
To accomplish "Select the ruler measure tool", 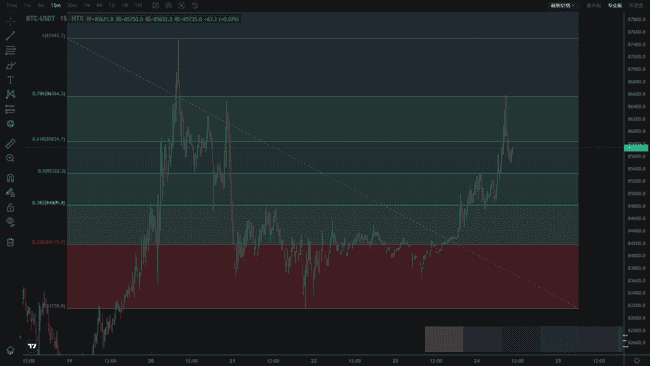I will pos(10,143).
